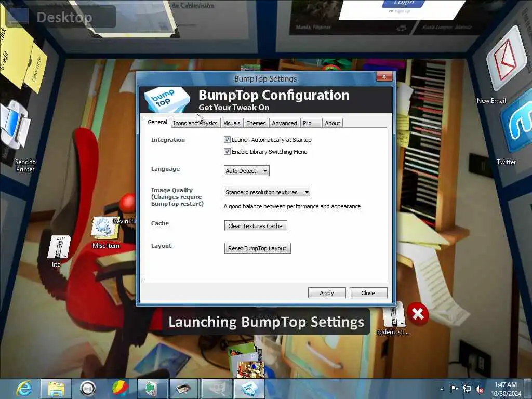Image resolution: width=532 pixels, height=399 pixels.
Task: Open the Image Quality textures dropdown
Action: coord(267,192)
